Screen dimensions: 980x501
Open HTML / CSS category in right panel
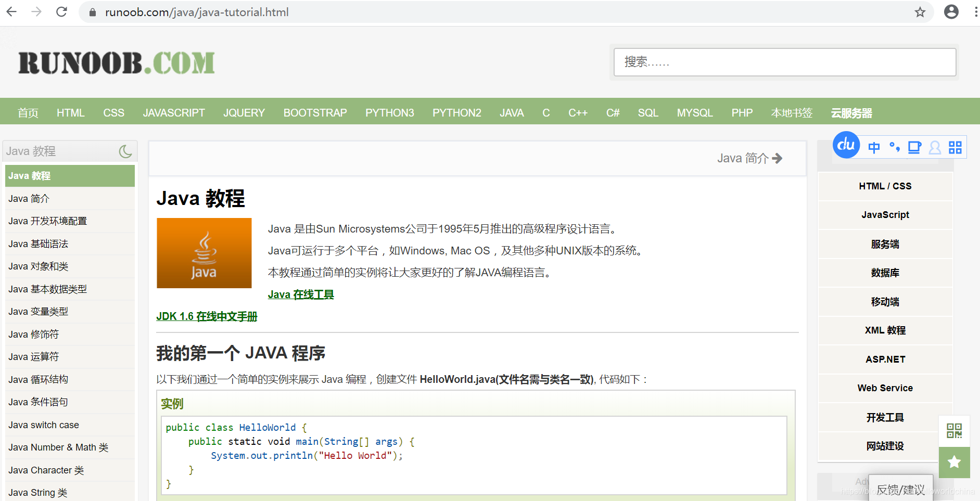pyautogui.click(x=885, y=186)
